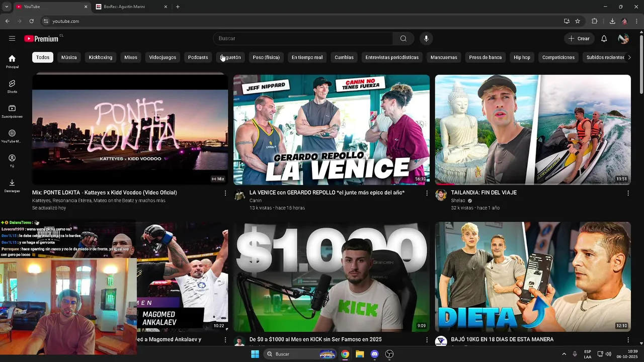Select the Kickboxing filter chip

click(101, 57)
